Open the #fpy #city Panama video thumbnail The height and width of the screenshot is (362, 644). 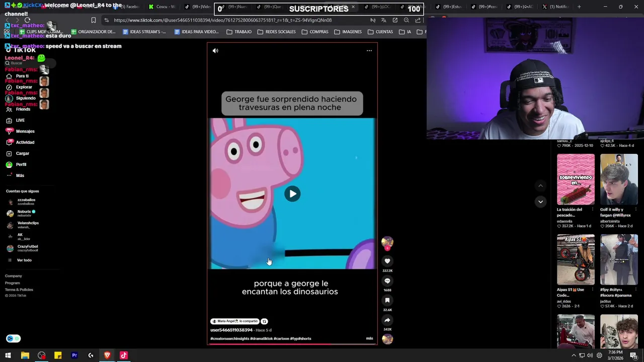pos(619,259)
